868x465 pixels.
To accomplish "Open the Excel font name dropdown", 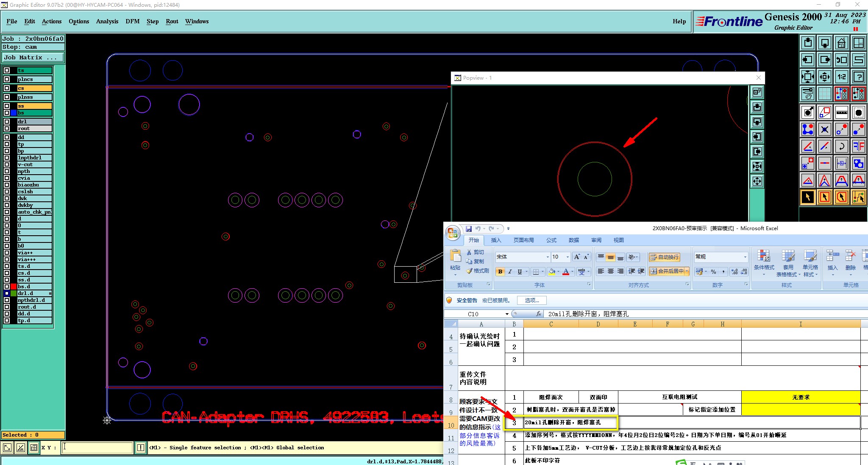I will coord(547,257).
